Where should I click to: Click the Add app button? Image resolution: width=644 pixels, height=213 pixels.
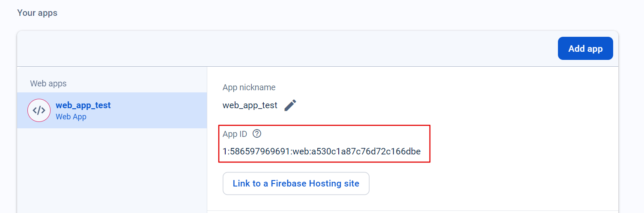[x=585, y=48]
